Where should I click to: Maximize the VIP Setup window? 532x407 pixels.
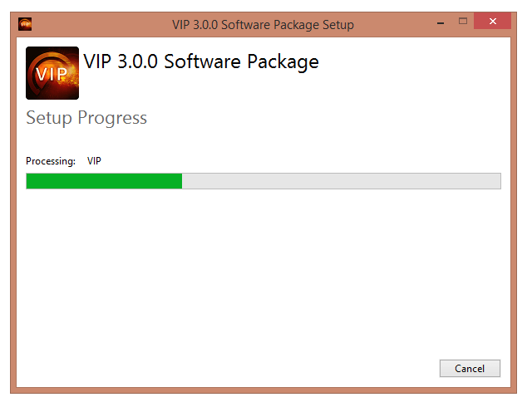(463, 22)
